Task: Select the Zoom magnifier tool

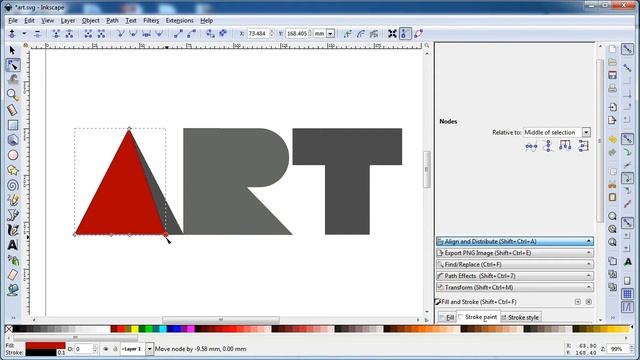Action: tap(13, 95)
